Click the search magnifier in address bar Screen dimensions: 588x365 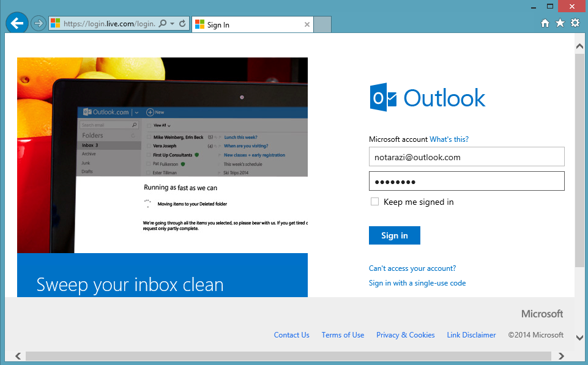pos(162,24)
